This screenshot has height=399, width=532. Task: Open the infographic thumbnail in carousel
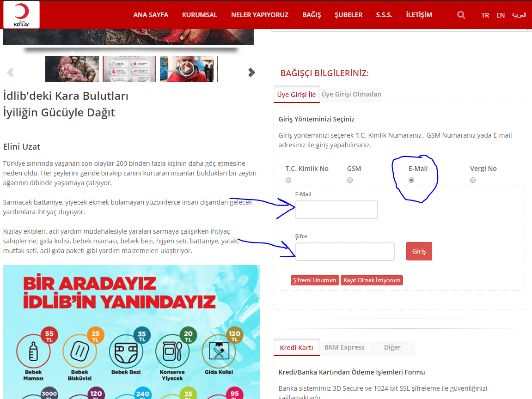pyautogui.click(x=129, y=69)
